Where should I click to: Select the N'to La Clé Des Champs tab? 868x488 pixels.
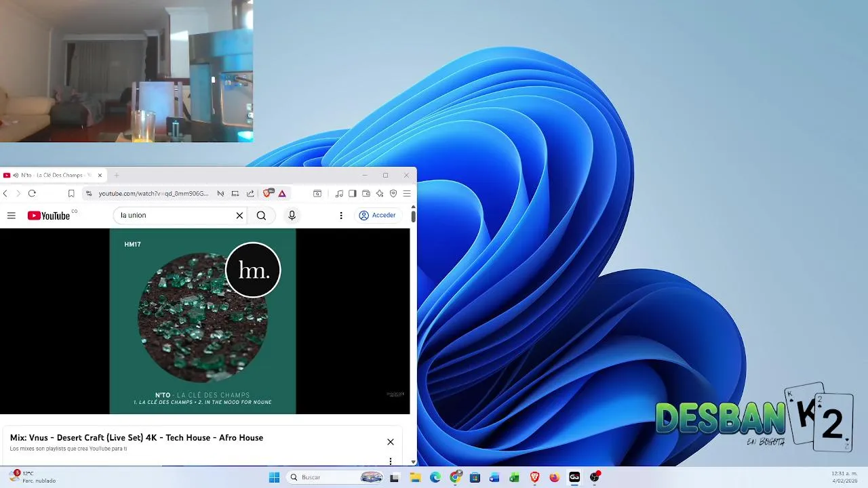pos(53,175)
